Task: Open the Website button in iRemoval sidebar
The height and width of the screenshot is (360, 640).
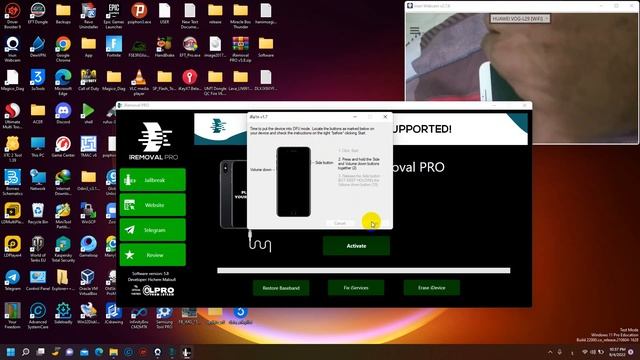Action: click(x=153, y=205)
